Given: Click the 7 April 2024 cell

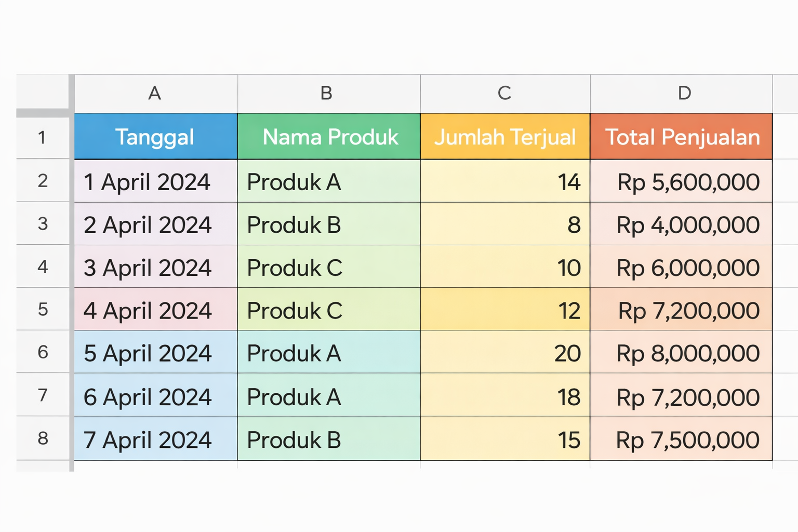Looking at the screenshot, I should tap(155, 440).
